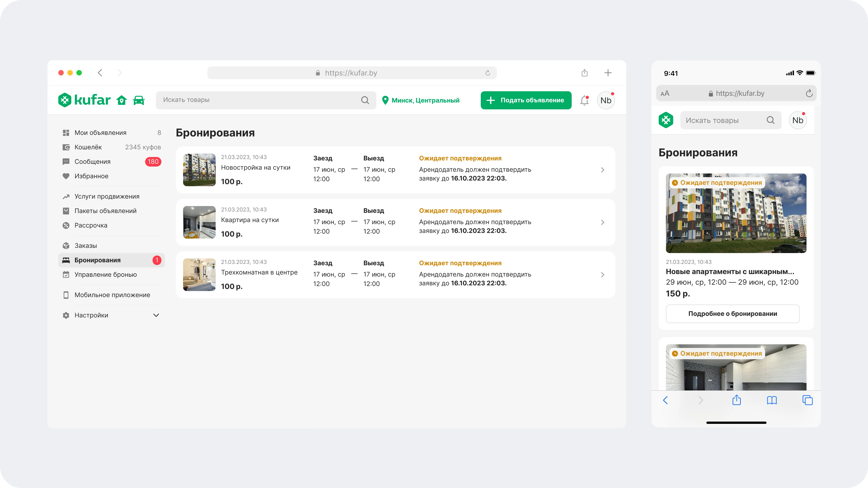The height and width of the screenshot is (488, 868).
Task: Click the Kufar auto car icon
Action: tap(139, 100)
